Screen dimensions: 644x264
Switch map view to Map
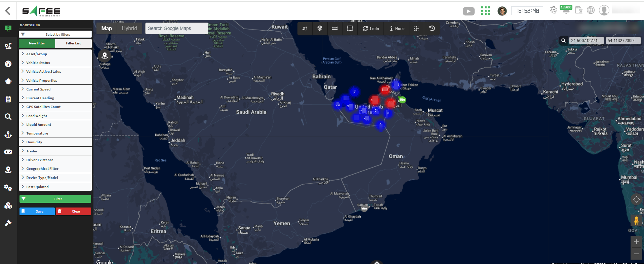107,29
